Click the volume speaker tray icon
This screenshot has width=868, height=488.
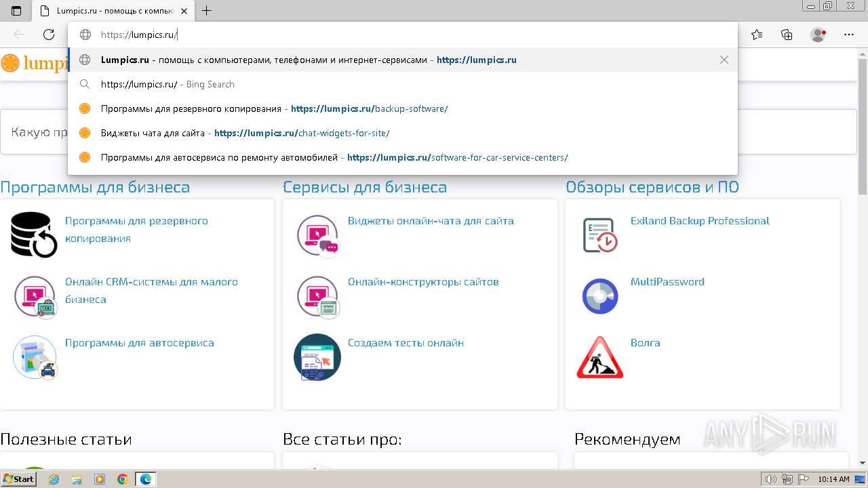[772, 479]
